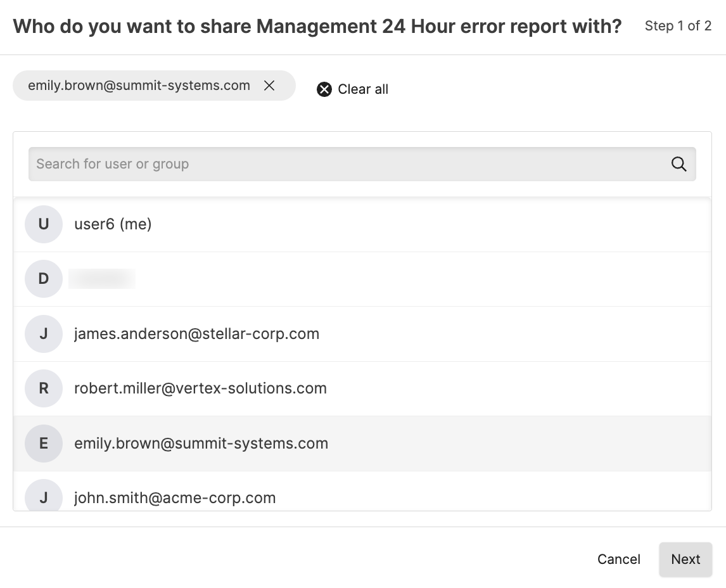The width and height of the screenshot is (726, 588).
Task: Click the D avatar circle
Action: pyautogui.click(x=44, y=279)
